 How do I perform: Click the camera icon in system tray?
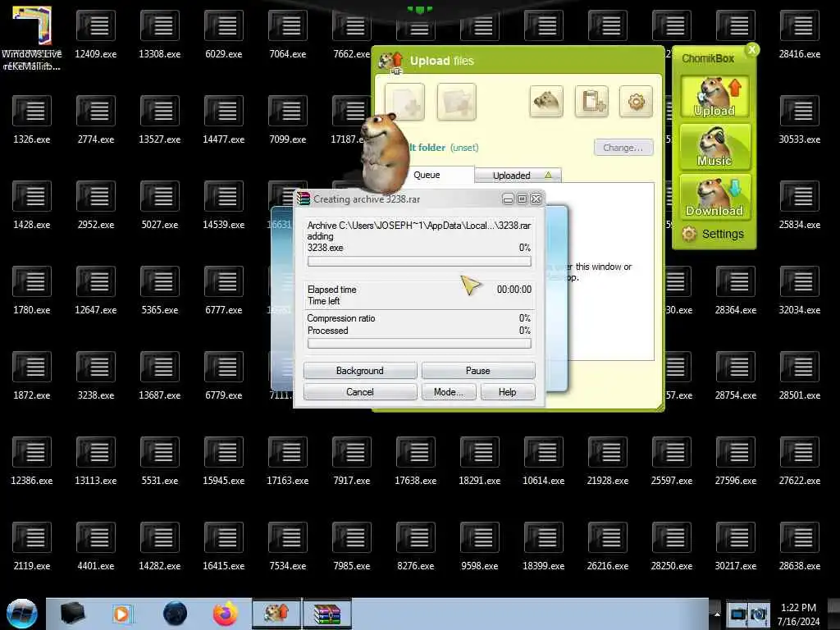pos(759,614)
